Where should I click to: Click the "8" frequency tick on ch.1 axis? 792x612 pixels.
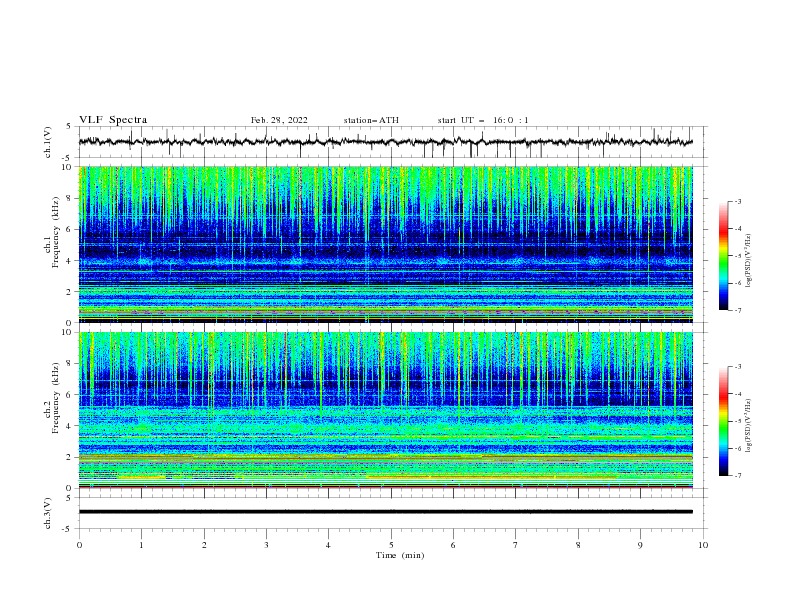pyautogui.click(x=70, y=198)
